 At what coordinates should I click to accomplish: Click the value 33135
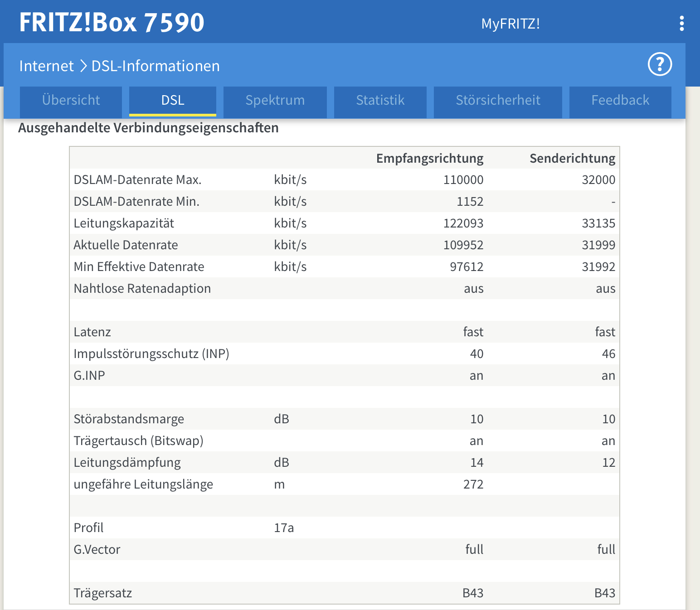pos(598,223)
